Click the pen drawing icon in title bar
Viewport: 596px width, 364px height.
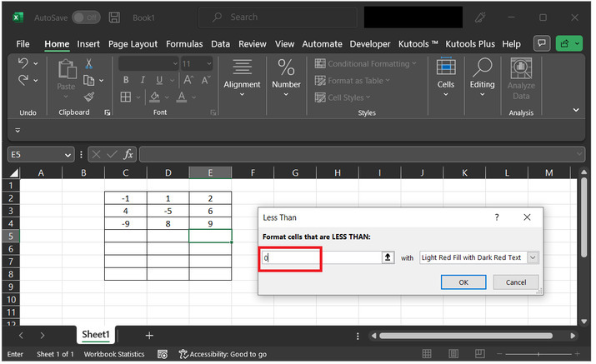(480, 17)
